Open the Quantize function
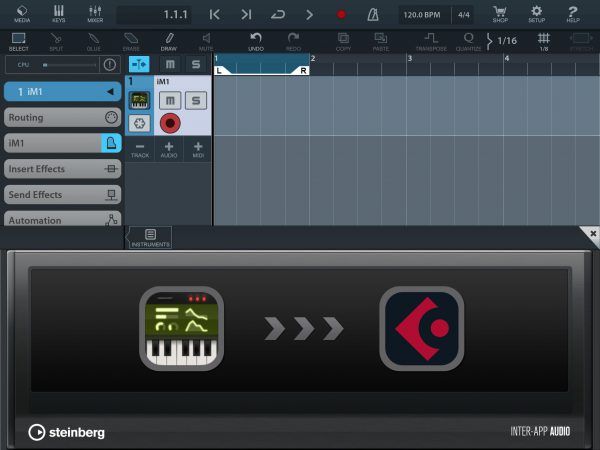 pos(468,42)
